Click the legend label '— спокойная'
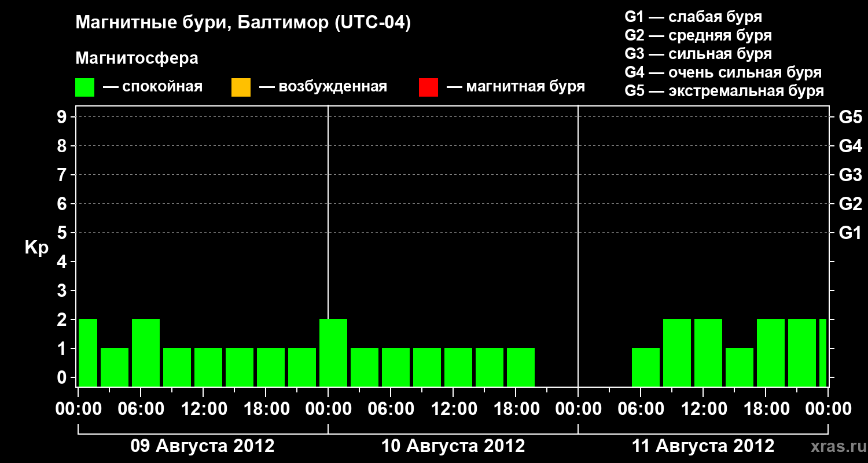This screenshot has height=463, width=868. click(152, 87)
